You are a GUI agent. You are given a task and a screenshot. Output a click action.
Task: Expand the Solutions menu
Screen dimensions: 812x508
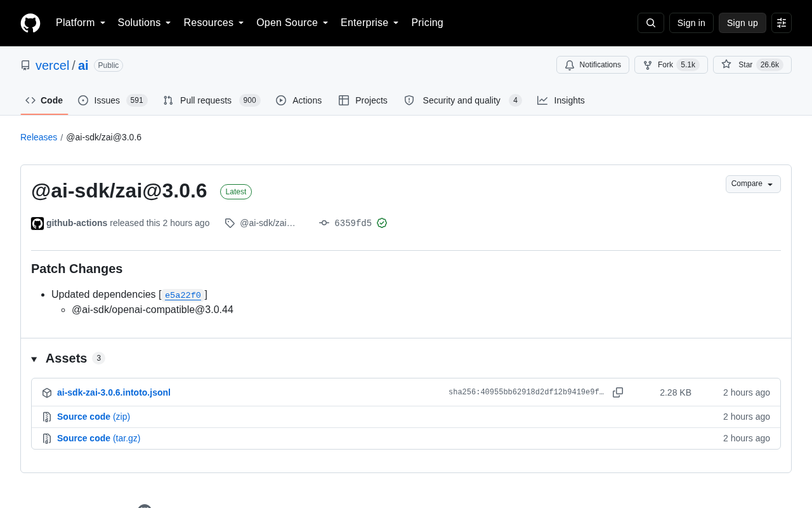pos(145,23)
